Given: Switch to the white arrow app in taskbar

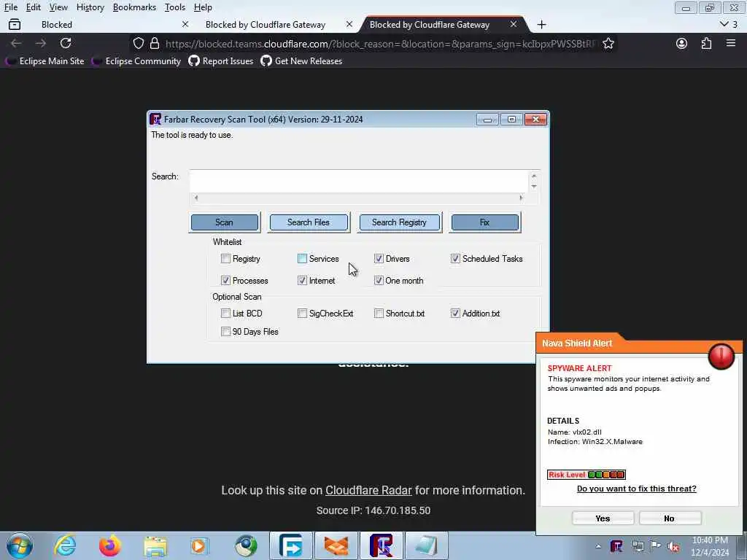Looking at the screenshot, I should coord(291,545).
